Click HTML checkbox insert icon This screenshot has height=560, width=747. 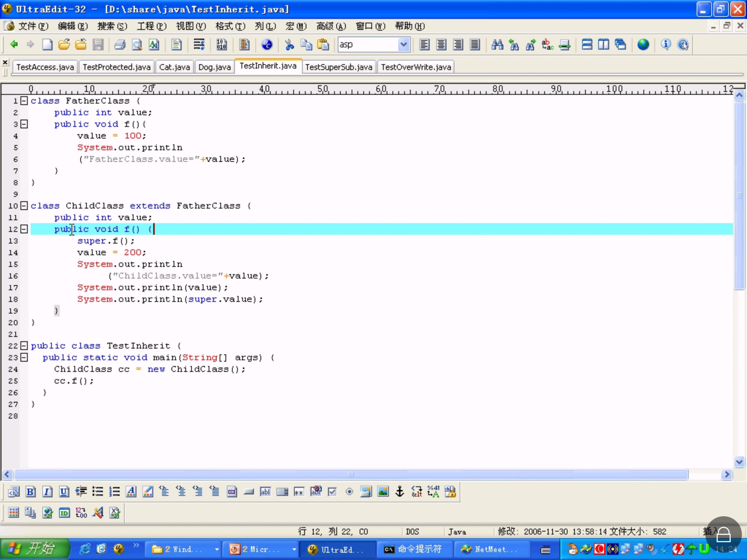pos(332,492)
